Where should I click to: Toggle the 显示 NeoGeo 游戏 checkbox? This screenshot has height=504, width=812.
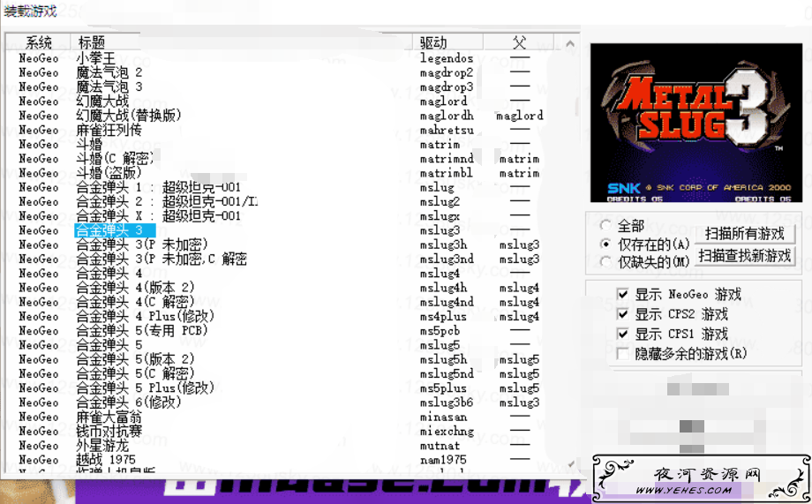623,295
